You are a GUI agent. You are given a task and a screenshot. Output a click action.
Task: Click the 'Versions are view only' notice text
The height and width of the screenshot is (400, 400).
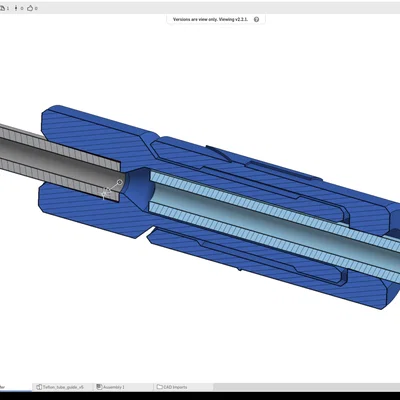click(210, 19)
